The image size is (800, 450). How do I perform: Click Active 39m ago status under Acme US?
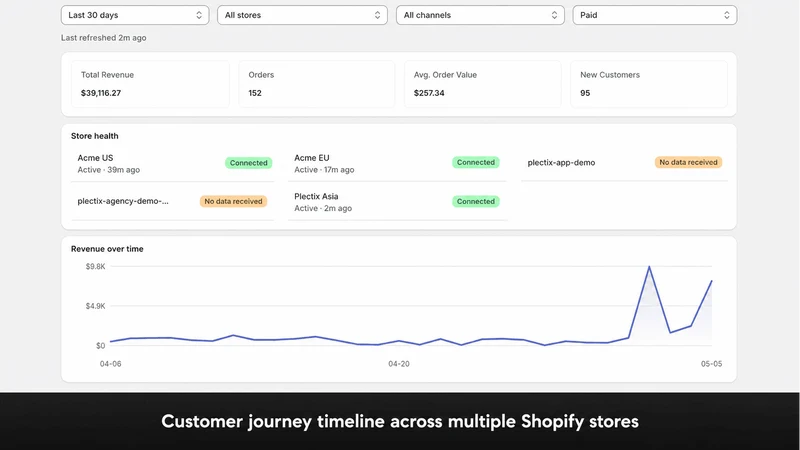[x=109, y=170]
